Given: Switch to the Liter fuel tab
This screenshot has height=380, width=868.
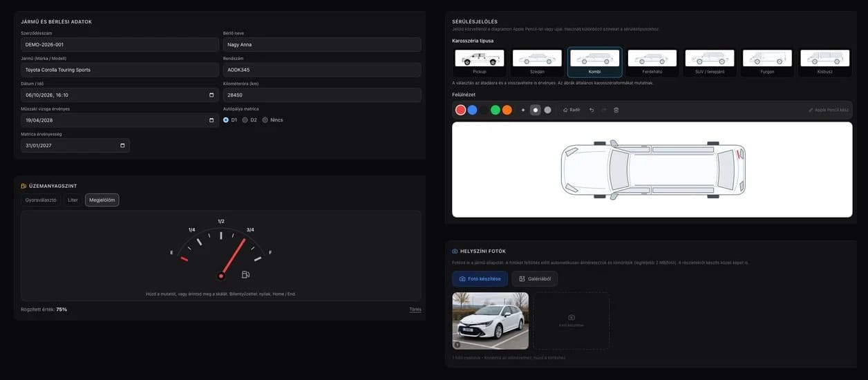Looking at the screenshot, I should click(x=73, y=200).
